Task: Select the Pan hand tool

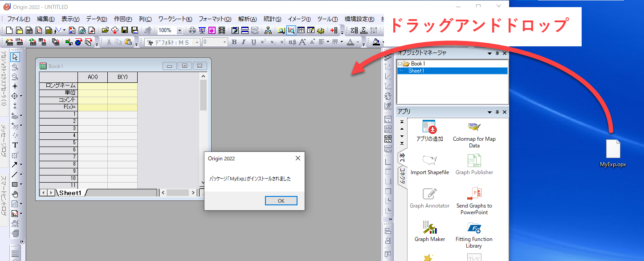Action: coord(15,194)
